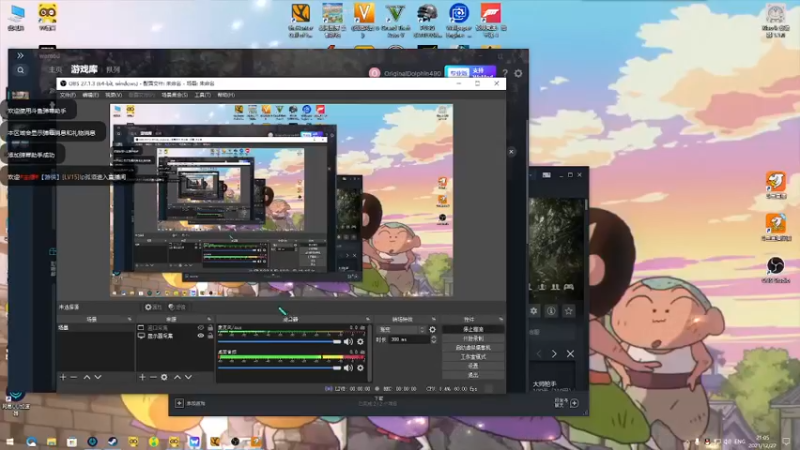Go to next with right chevron in side window
This screenshot has height=450, width=800.
click(x=554, y=354)
